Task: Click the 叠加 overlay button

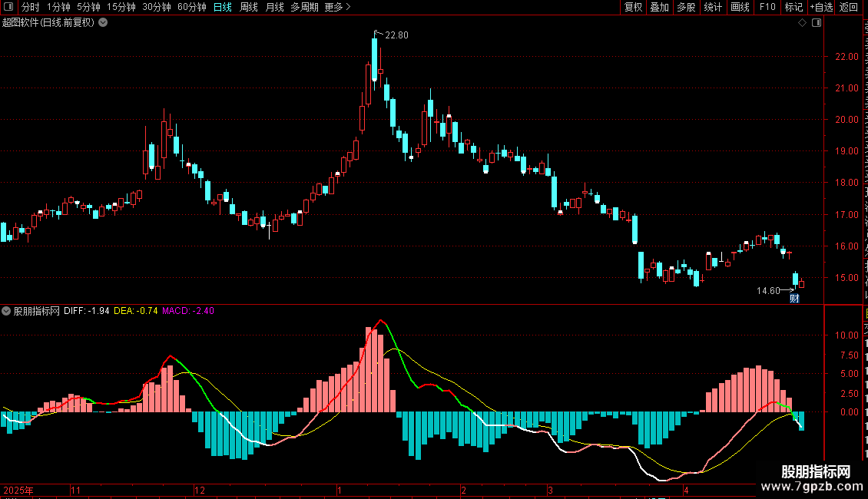Action: click(659, 7)
